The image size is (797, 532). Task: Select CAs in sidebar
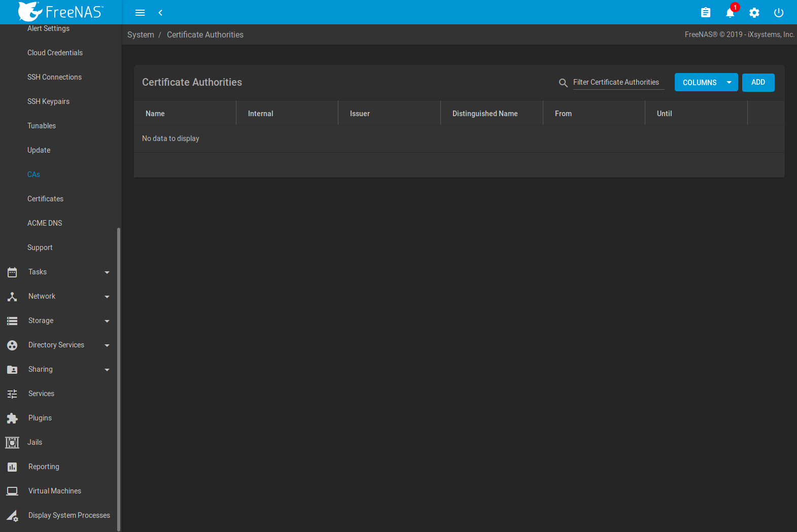[33, 174]
